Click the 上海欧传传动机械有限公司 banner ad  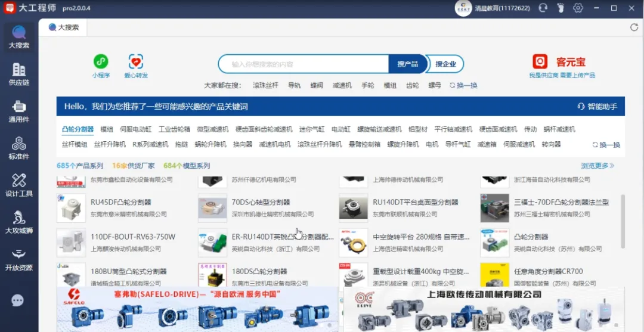pos(484,309)
